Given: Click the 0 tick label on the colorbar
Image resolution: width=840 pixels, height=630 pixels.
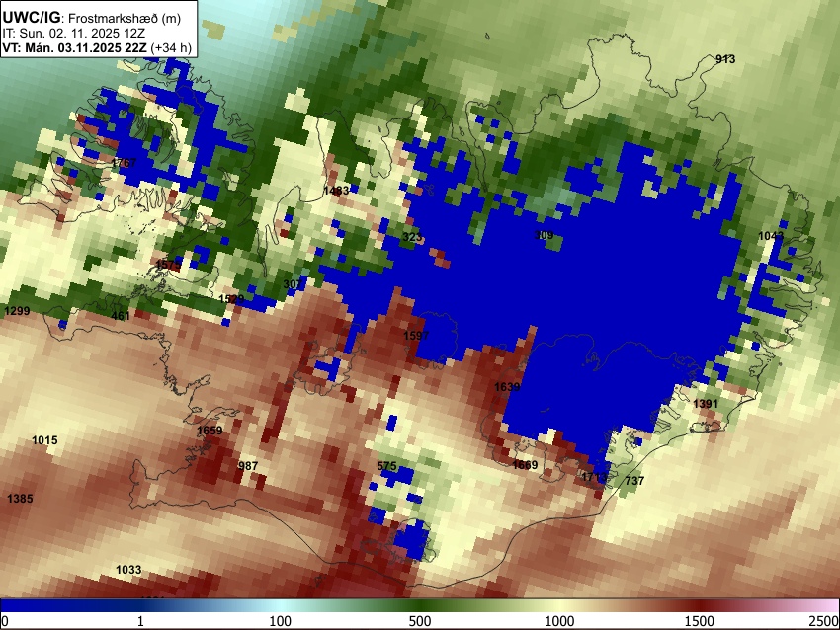Looking at the screenshot, I should 5,621.
